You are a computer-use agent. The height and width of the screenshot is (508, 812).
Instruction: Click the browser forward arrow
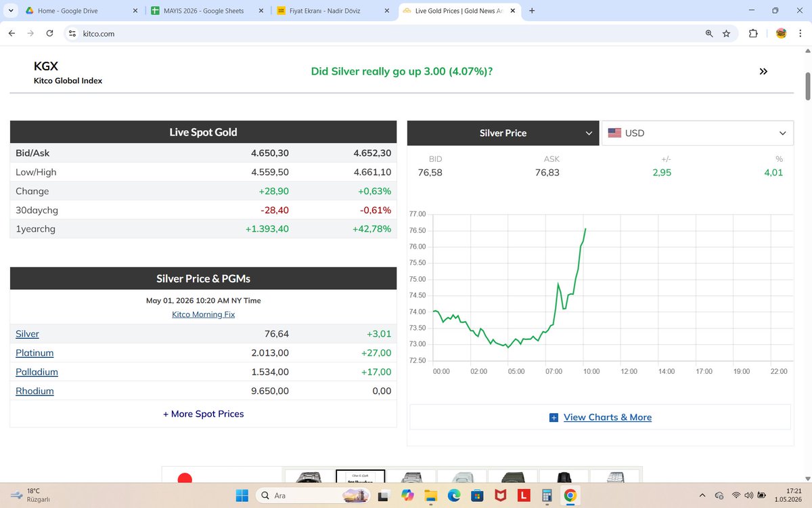[30, 33]
